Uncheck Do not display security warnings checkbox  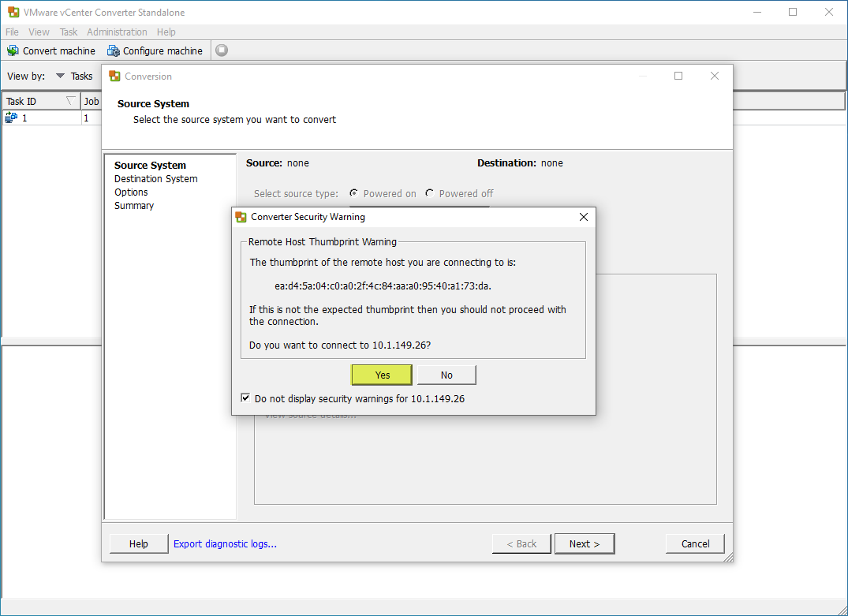click(246, 398)
